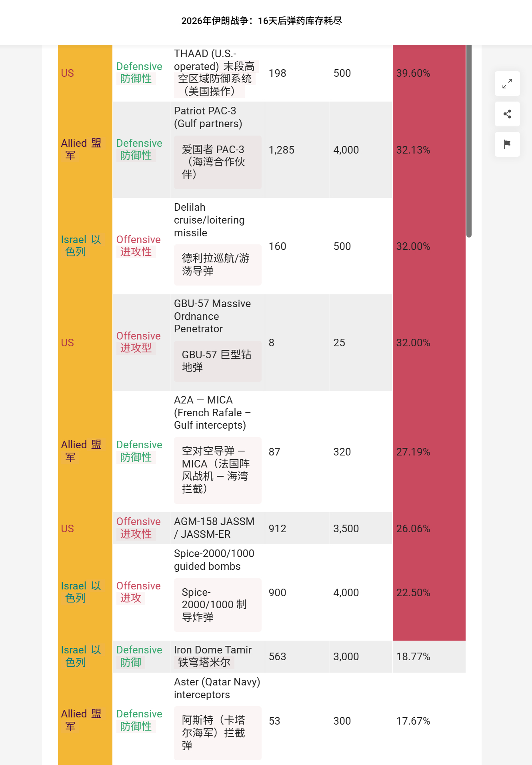The width and height of the screenshot is (532, 765).
Task: Click the Spice-2000/1000 guided bombs cell
Action: (218, 592)
